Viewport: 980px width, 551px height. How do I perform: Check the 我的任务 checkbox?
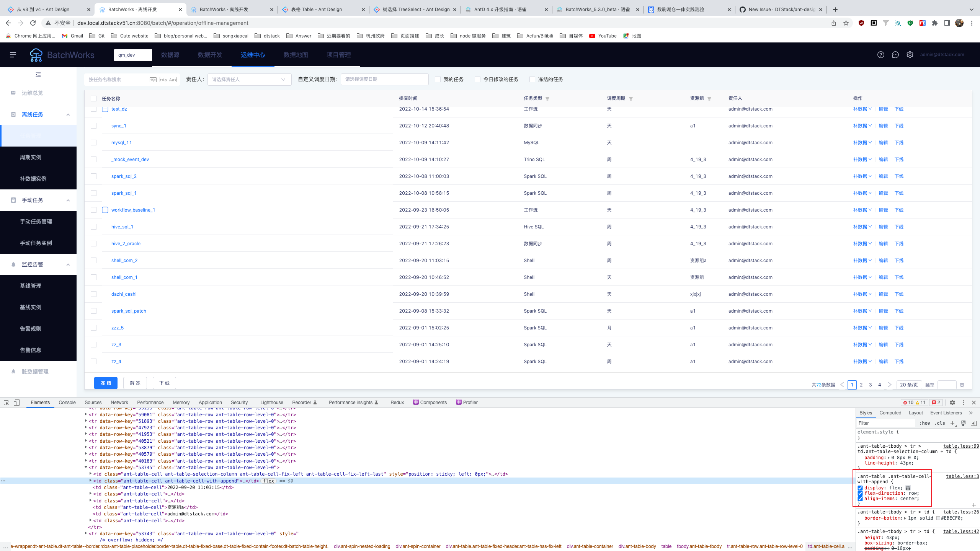(438, 79)
